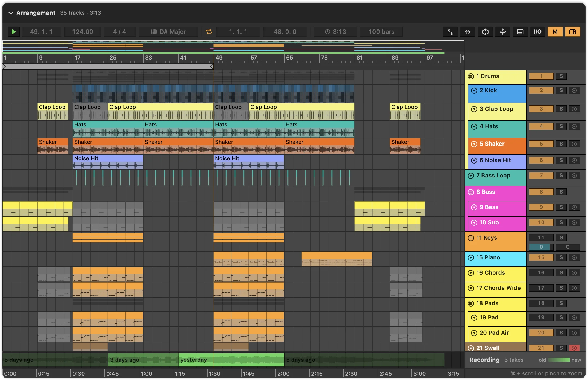This screenshot has width=588, height=380.
Task: Toggle the side panel layout icon
Action: coord(572,32)
